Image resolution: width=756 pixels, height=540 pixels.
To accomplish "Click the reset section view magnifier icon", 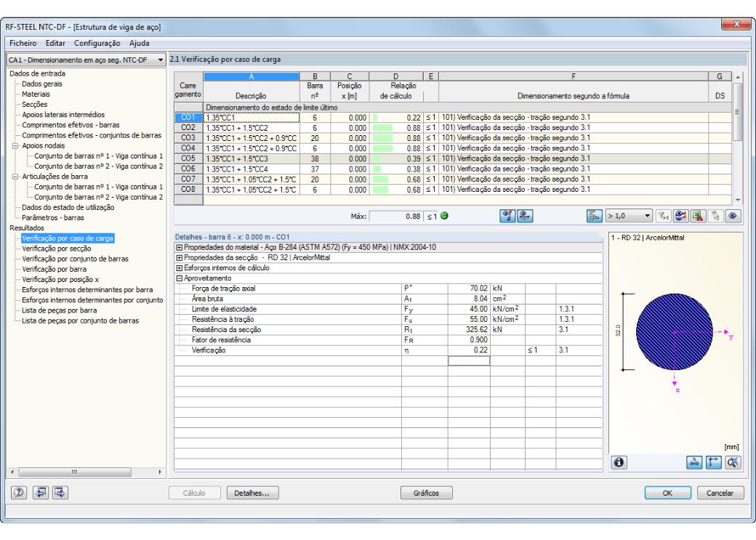I will tap(733, 462).
